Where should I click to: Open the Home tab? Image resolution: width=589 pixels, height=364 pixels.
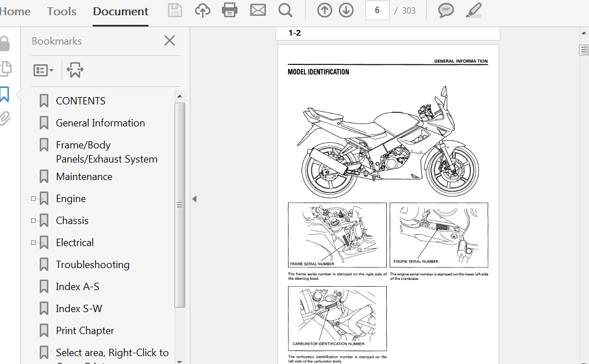point(14,11)
